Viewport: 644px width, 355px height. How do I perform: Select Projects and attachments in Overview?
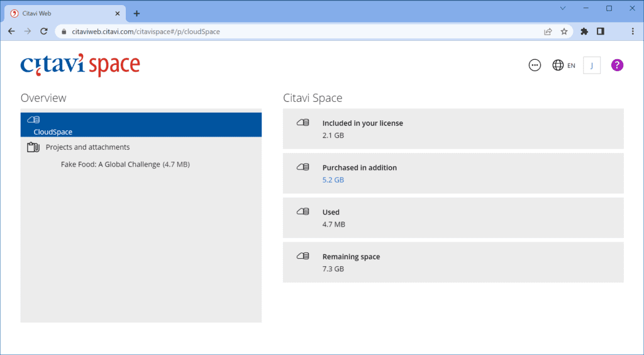tap(87, 147)
